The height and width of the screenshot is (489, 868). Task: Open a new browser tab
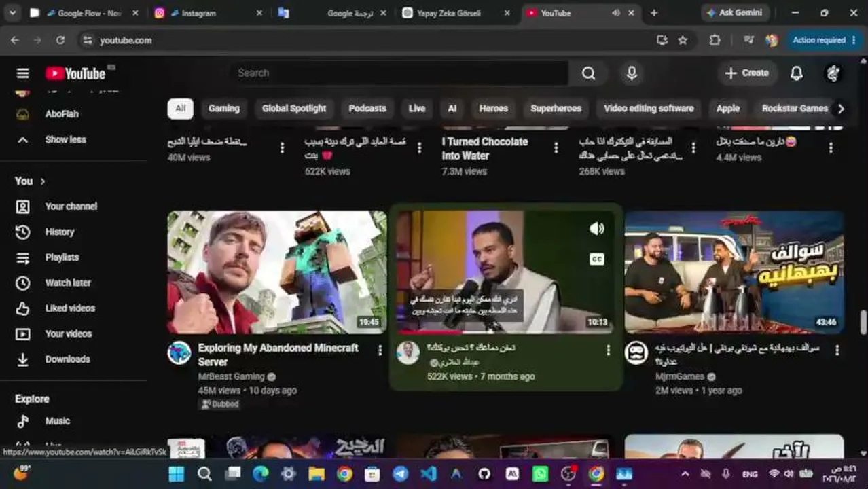click(654, 13)
